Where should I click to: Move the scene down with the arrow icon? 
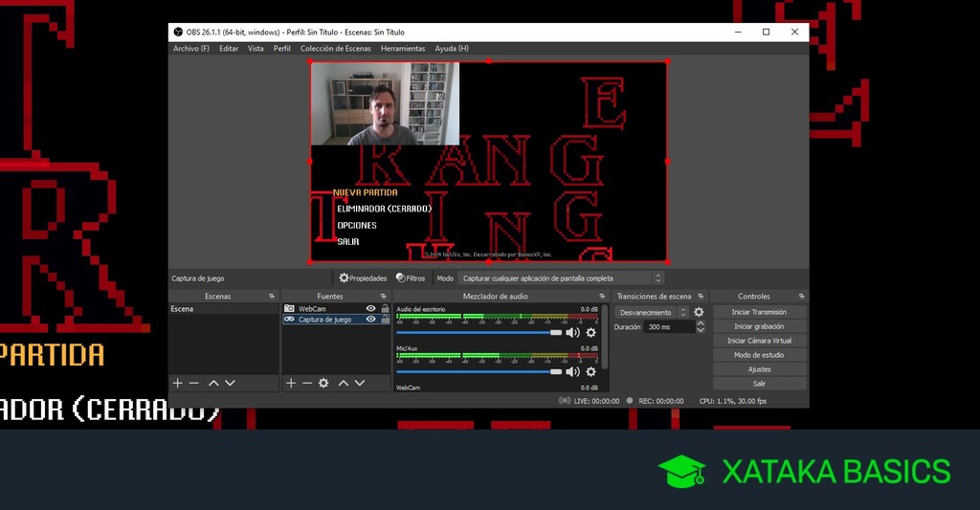[230, 383]
